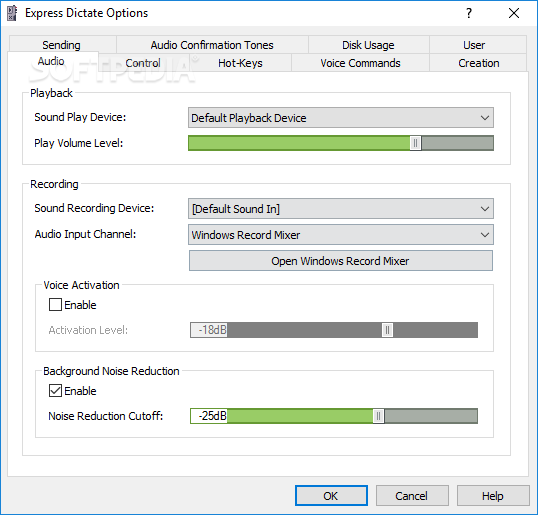Switch to the Sending tab
This screenshot has height=515, width=538.
61,45
